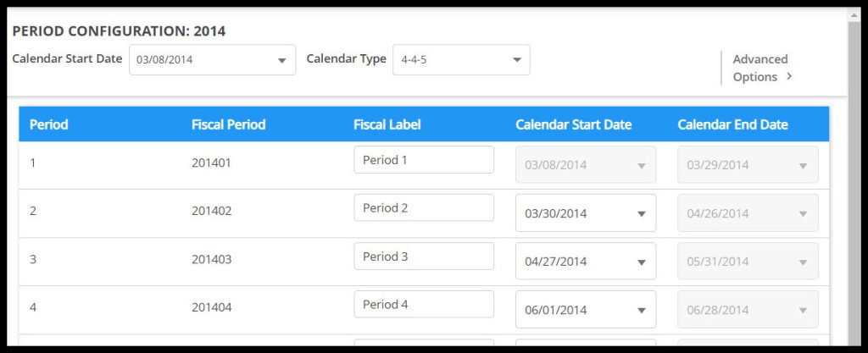
Task: Click the arrow on top Calendar Start Date
Action: pyautogui.click(x=282, y=61)
